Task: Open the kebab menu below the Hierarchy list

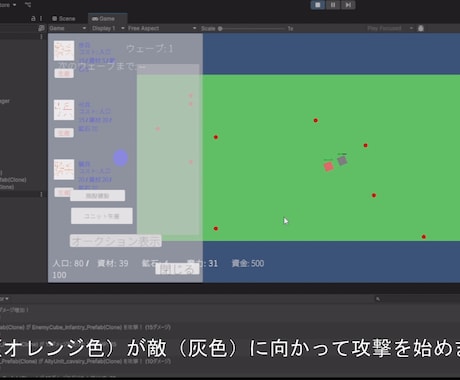Action: point(41,194)
